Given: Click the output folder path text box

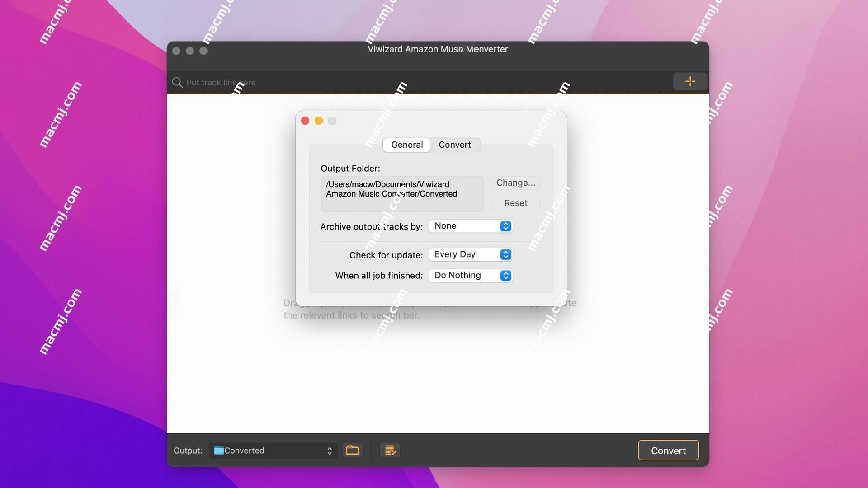Looking at the screenshot, I should coord(402,194).
